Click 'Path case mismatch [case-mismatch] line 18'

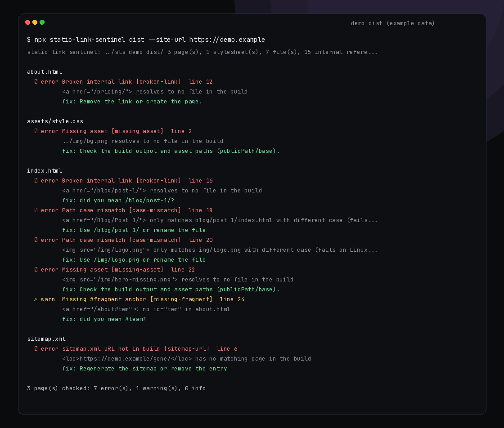137,210
